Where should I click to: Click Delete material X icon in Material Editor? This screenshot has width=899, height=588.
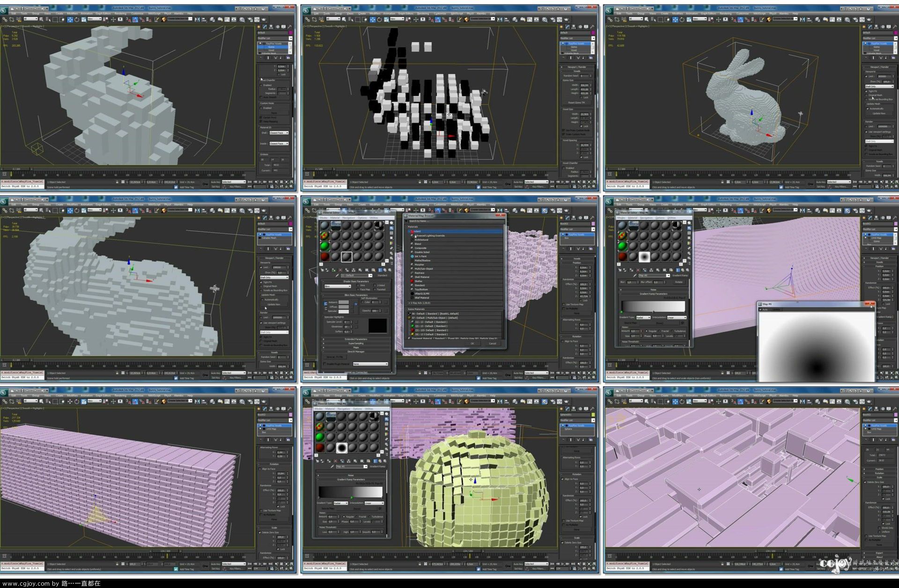pyautogui.click(x=340, y=270)
